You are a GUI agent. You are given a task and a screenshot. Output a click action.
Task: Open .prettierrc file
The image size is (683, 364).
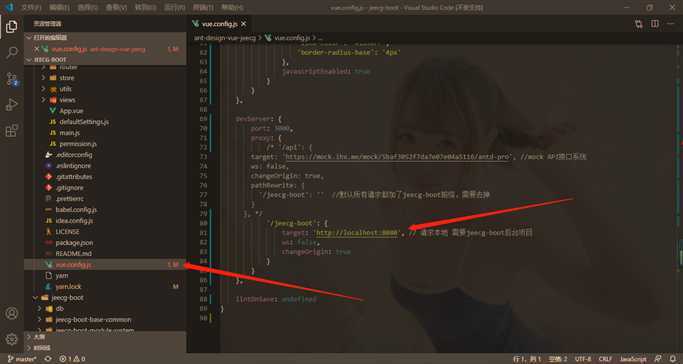point(70,199)
